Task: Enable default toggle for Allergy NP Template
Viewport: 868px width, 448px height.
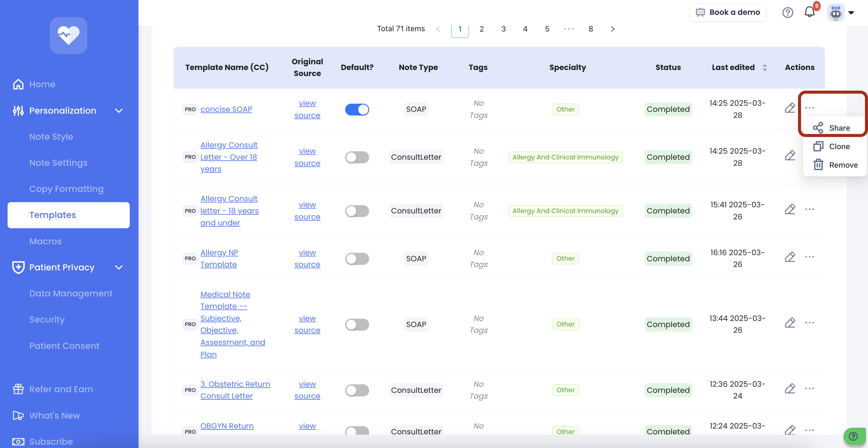Action: coord(357,259)
